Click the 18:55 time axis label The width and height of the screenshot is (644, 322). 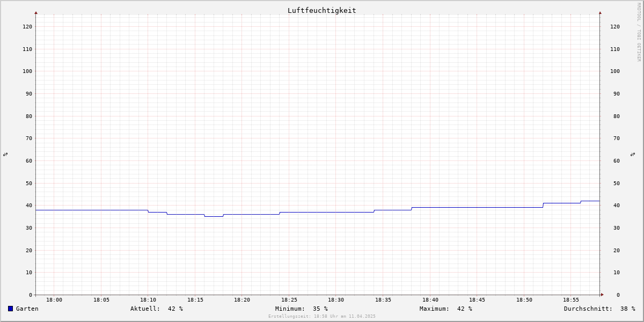[x=571, y=300]
